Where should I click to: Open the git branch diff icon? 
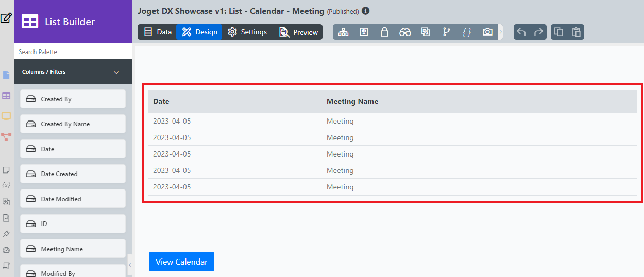446,32
